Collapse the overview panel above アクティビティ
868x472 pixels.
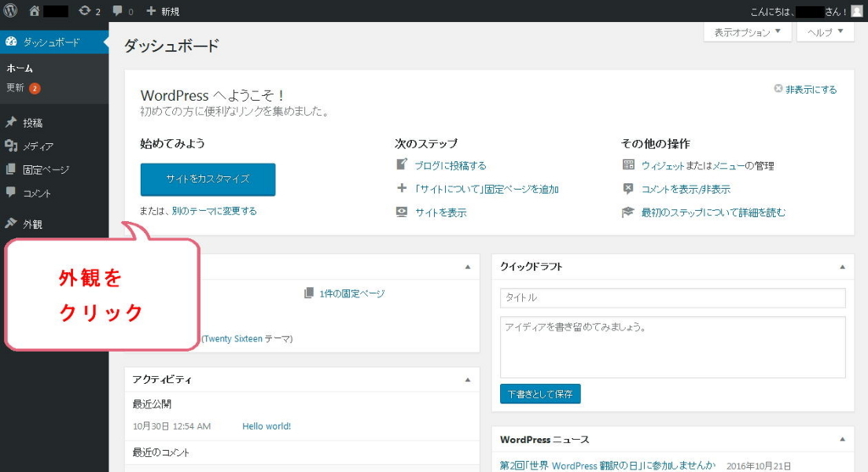pos(468,267)
